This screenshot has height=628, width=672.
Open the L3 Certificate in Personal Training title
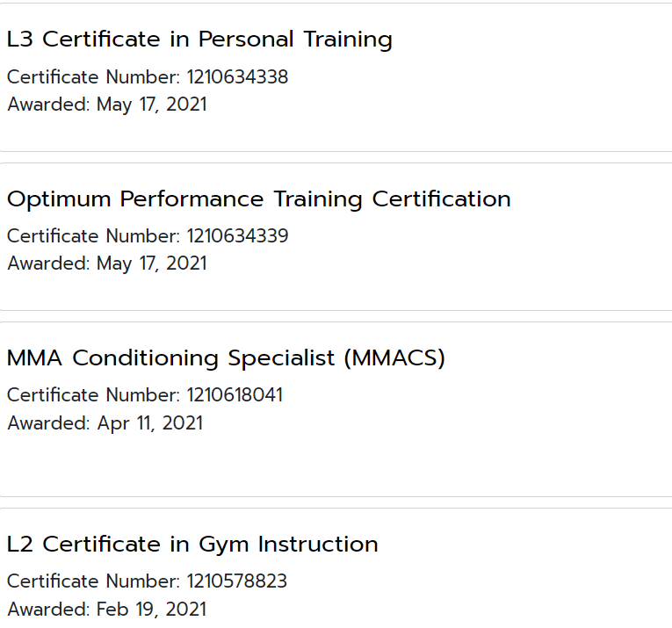199,40
